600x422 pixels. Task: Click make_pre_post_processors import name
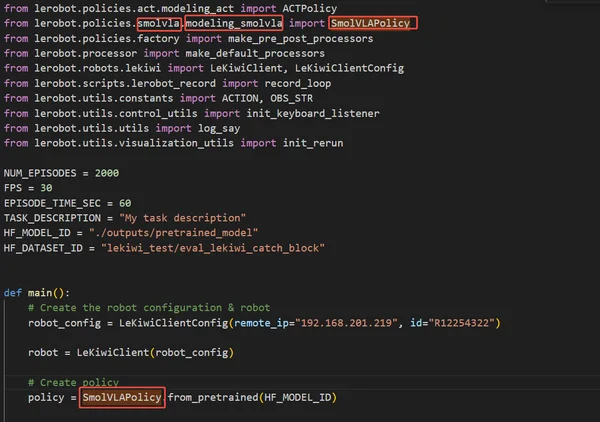[300, 39]
